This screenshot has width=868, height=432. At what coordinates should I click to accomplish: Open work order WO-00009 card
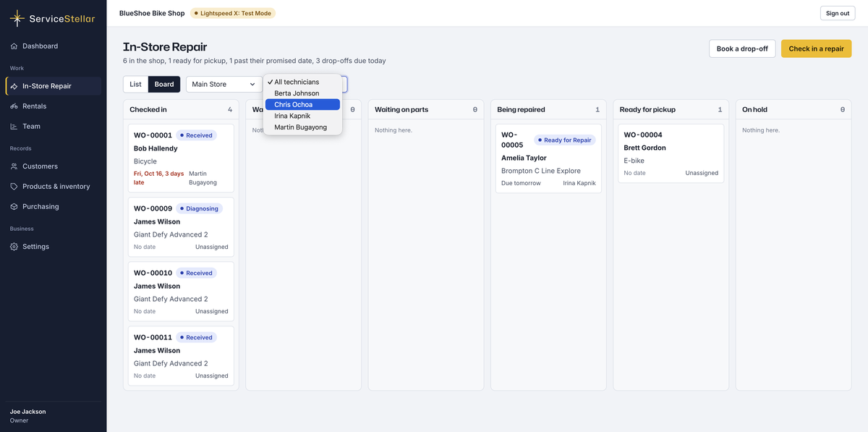click(181, 227)
